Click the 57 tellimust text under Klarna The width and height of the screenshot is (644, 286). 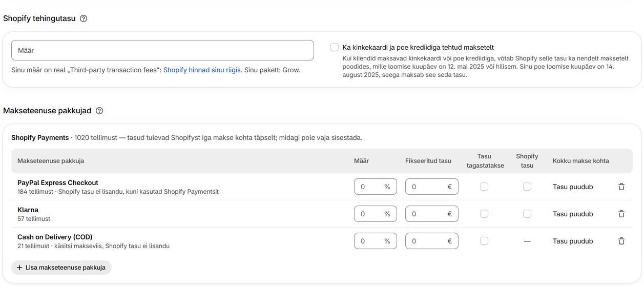coord(34,219)
